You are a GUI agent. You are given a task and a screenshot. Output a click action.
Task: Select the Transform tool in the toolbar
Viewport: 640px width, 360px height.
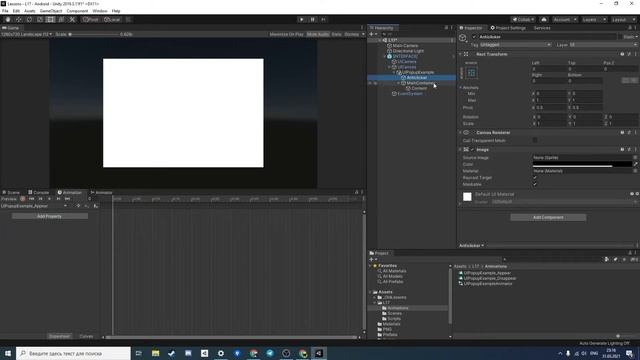[x=61, y=20]
